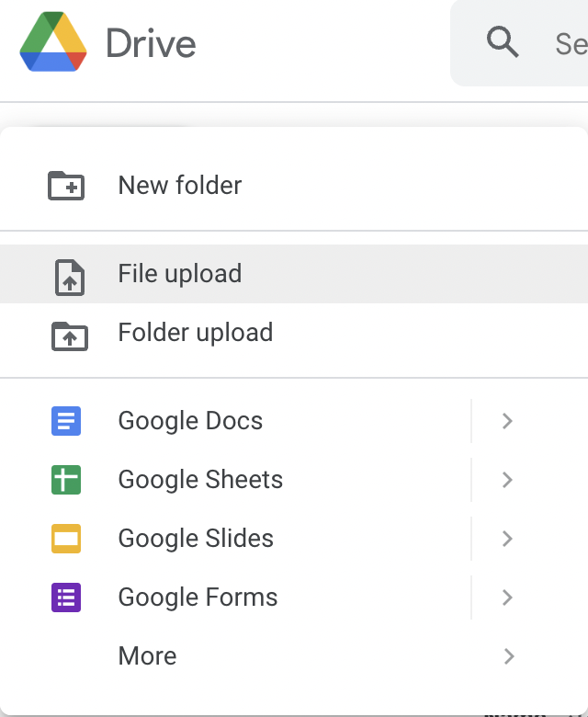This screenshot has width=588, height=717.
Task: Expand the Google Forms submenu arrow
Action: pos(507,597)
